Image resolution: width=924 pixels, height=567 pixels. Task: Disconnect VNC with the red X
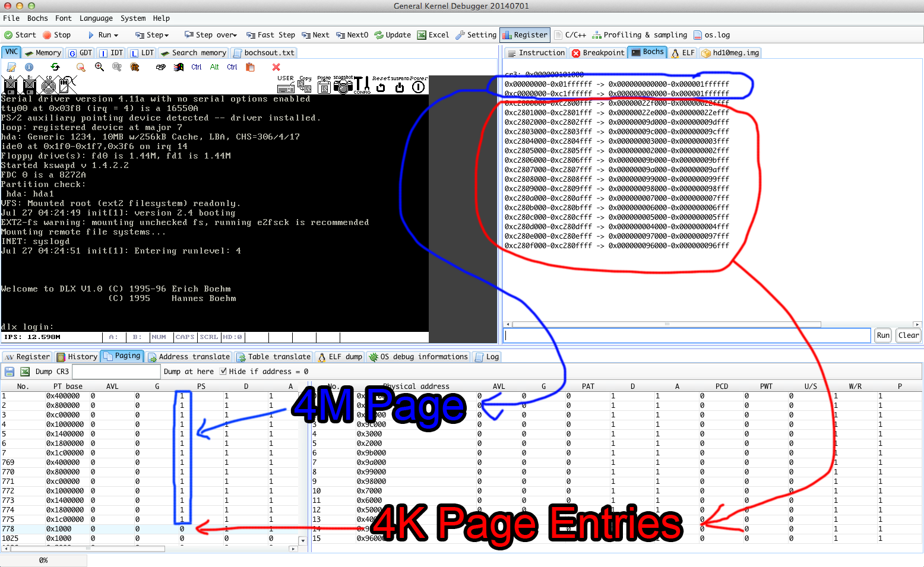point(276,67)
